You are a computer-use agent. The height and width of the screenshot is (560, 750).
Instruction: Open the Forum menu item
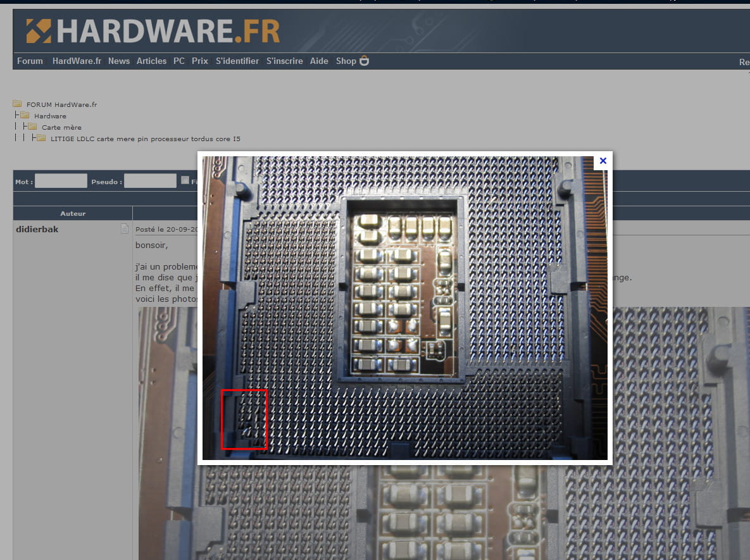(30, 61)
